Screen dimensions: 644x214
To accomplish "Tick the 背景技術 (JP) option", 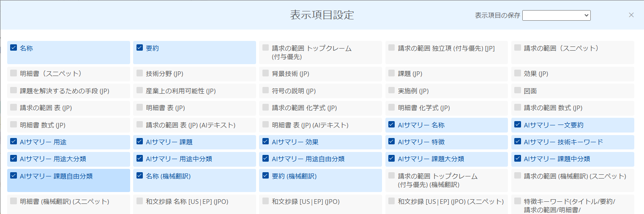I will point(265,73).
